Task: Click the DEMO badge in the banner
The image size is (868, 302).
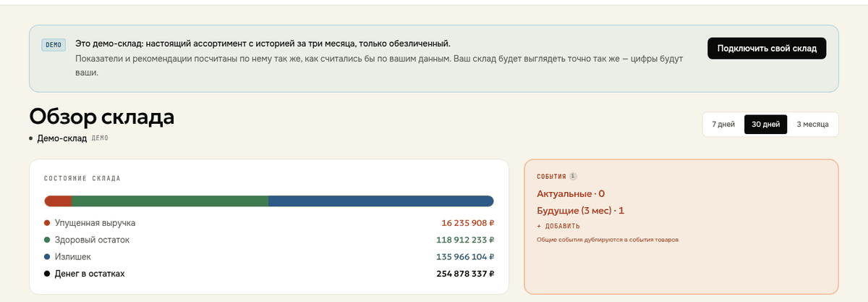Action: (x=54, y=45)
